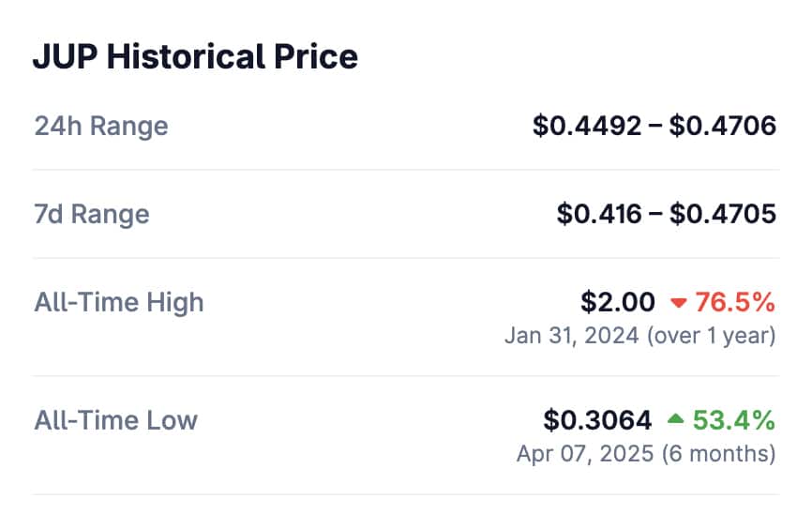
Task: Click the red down arrow beside 76.5%
Action: tap(679, 303)
